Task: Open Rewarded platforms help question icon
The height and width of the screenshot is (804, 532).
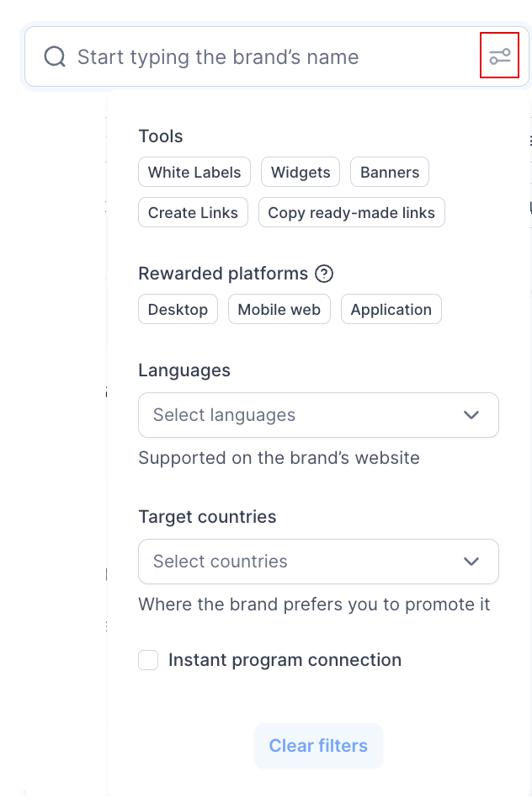Action: point(324,274)
